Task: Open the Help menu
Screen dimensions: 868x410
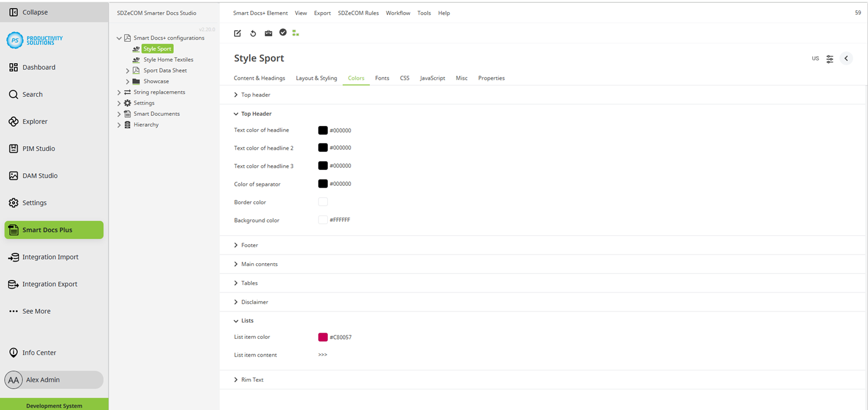Action: [x=444, y=13]
